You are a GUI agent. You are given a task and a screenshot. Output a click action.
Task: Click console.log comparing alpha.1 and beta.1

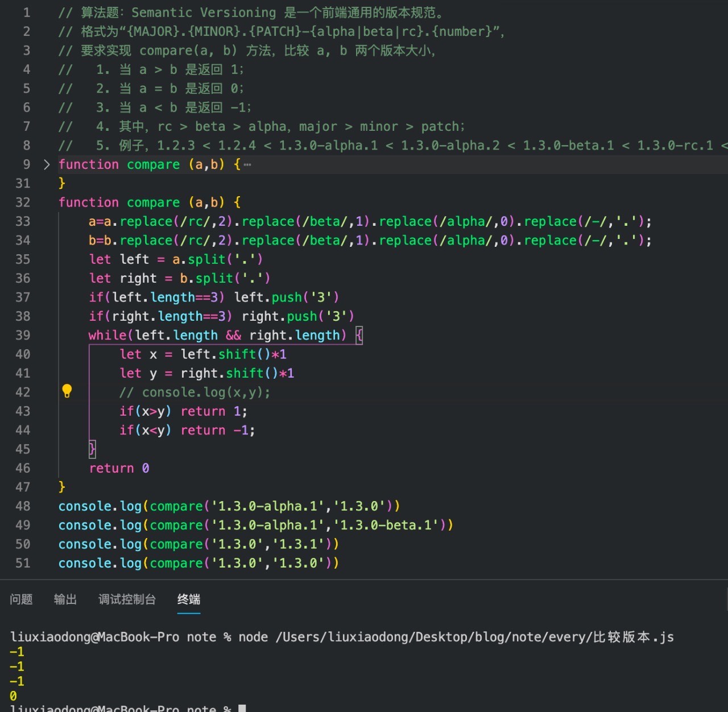[256, 525]
